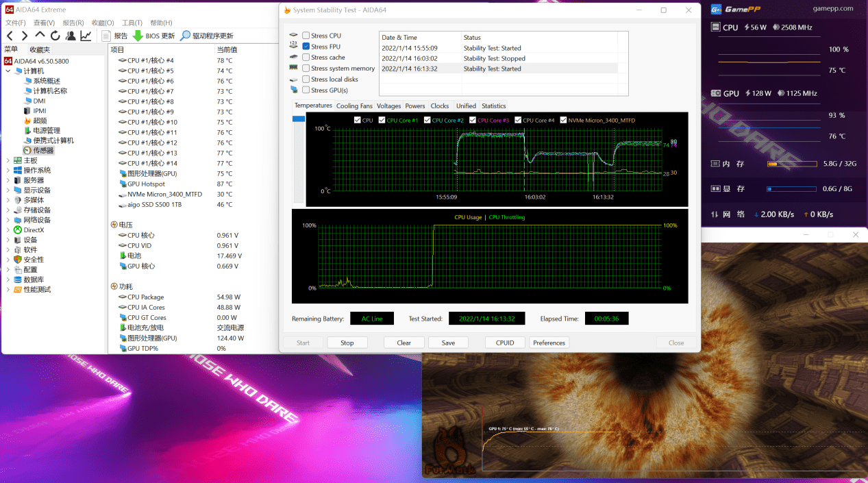Expand the 存储设备 tree node
This screenshot has height=483, width=868.
click(x=8, y=210)
